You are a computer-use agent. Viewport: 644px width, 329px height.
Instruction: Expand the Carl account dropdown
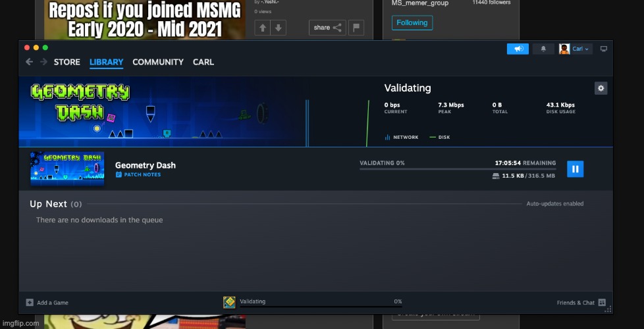580,49
